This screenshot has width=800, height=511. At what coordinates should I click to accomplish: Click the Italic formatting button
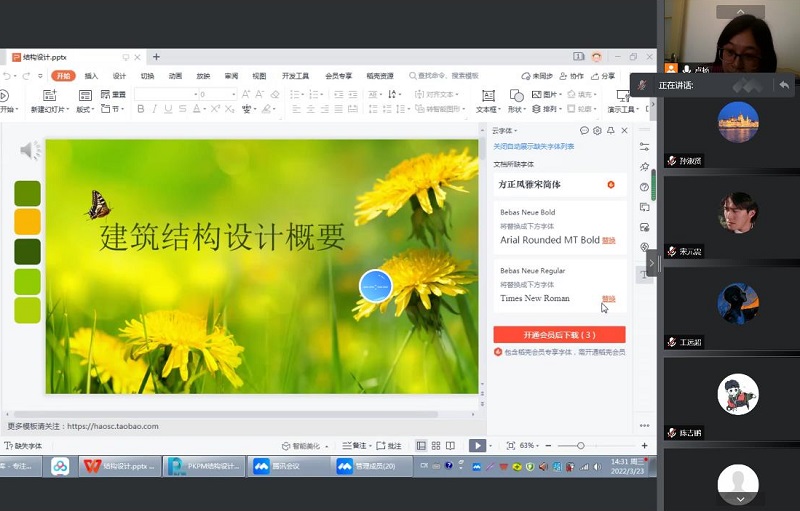pos(154,109)
